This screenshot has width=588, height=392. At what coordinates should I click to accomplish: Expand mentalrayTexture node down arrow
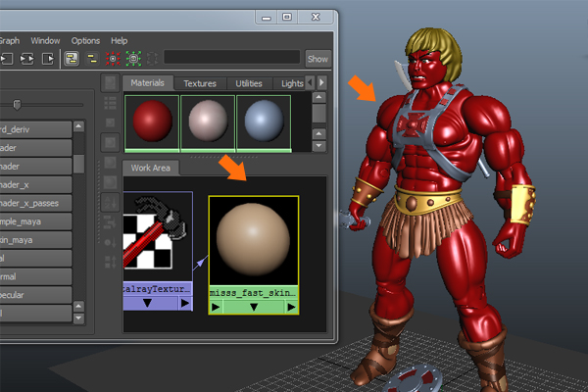(147, 303)
